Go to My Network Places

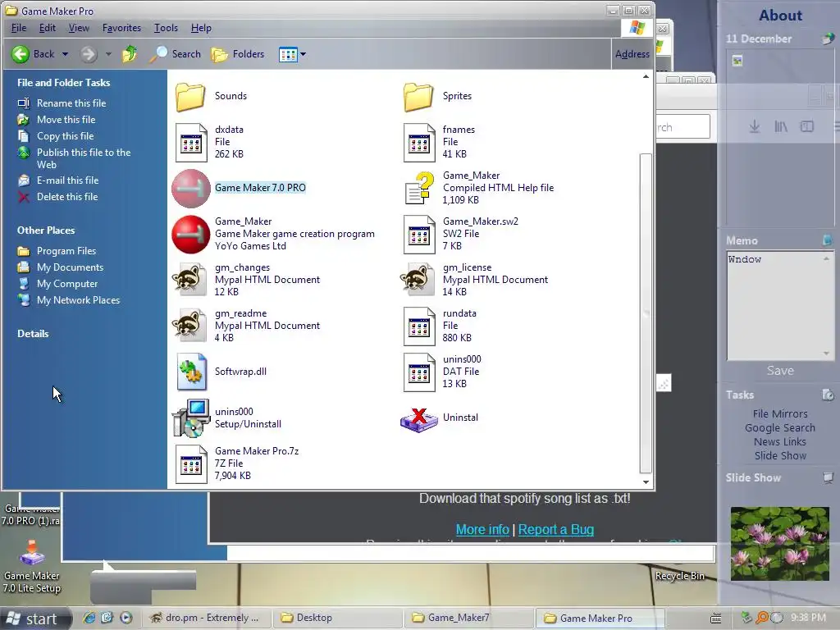coord(78,300)
